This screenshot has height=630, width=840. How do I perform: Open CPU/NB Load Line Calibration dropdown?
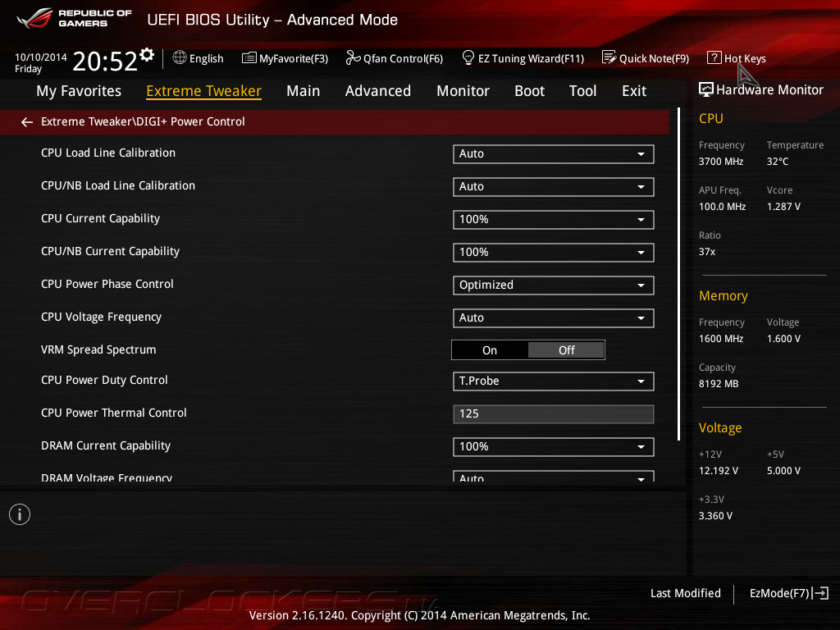[x=553, y=187]
